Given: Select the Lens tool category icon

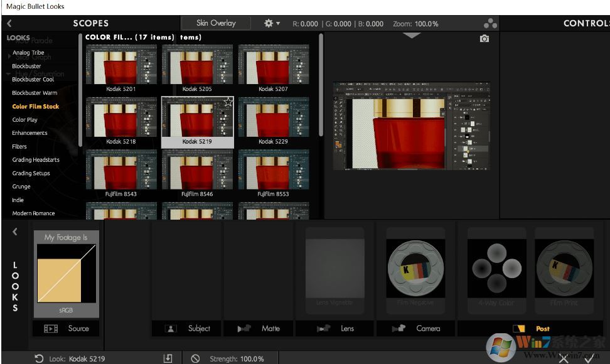Looking at the screenshot, I should click(325, 328).
